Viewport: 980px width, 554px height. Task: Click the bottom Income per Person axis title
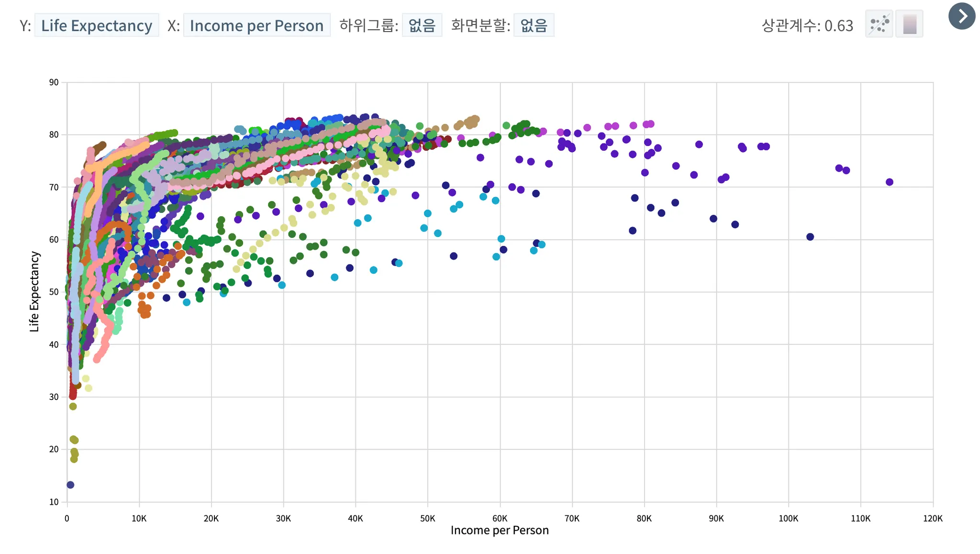(500, 530)
